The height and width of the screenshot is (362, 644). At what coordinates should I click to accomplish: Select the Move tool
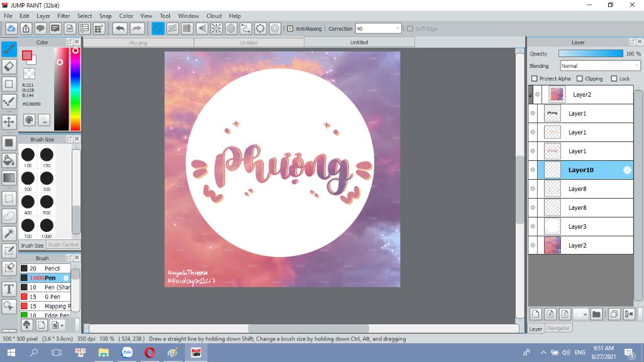(x=9, y=122)
